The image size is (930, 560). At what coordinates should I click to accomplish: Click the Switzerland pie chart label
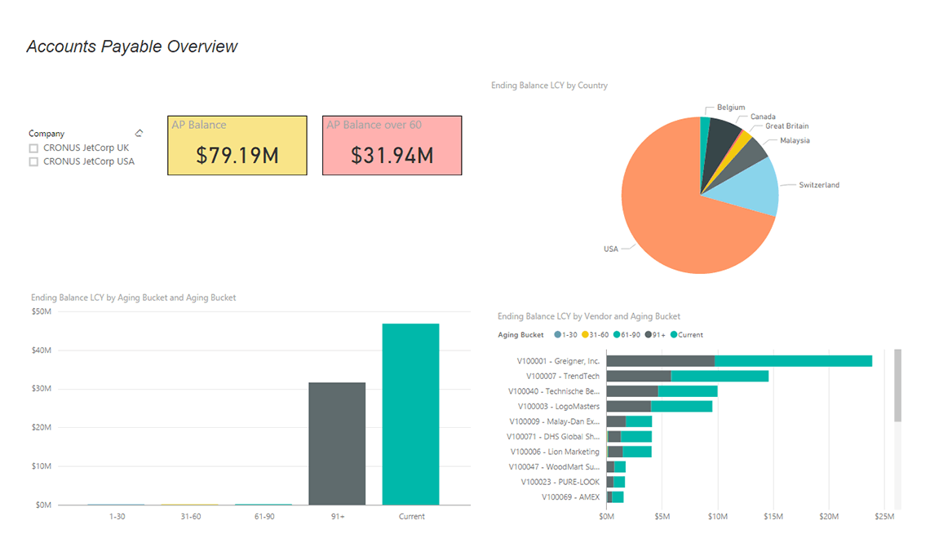(x=819, y=185)
